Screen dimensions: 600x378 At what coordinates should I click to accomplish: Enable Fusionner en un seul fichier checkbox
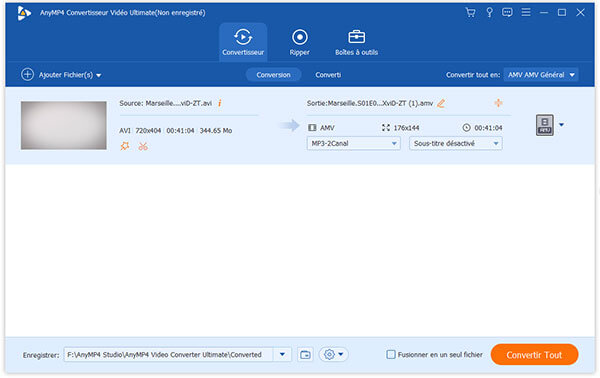pyautogui.click(x=390, y=354)
